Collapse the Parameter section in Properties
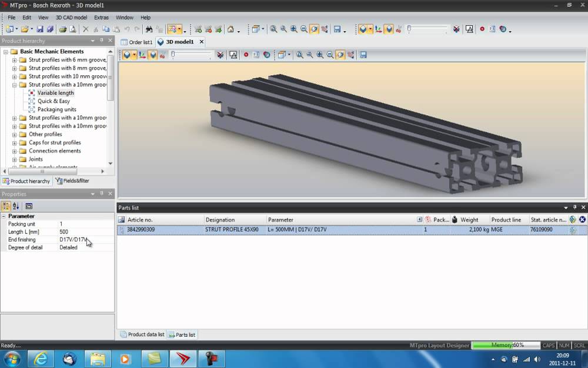 coord(4,216)
